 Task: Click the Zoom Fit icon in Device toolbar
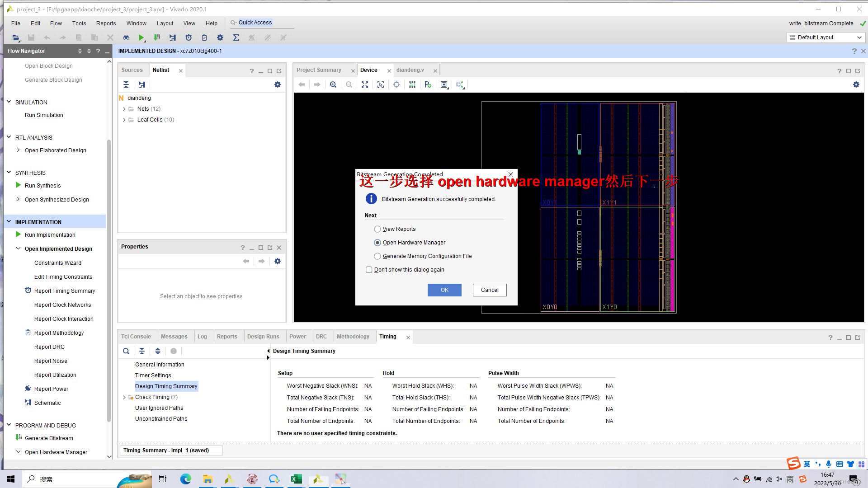[x=365, y=84]
